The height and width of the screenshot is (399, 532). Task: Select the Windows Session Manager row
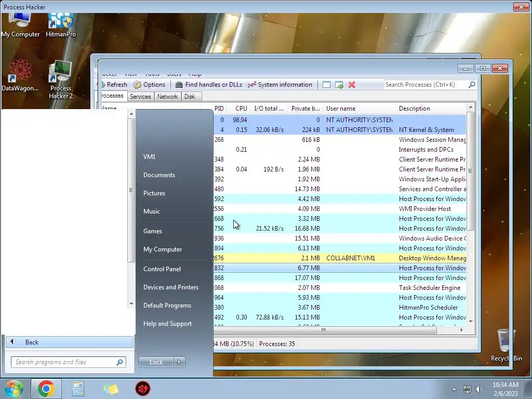click(340, 139)
